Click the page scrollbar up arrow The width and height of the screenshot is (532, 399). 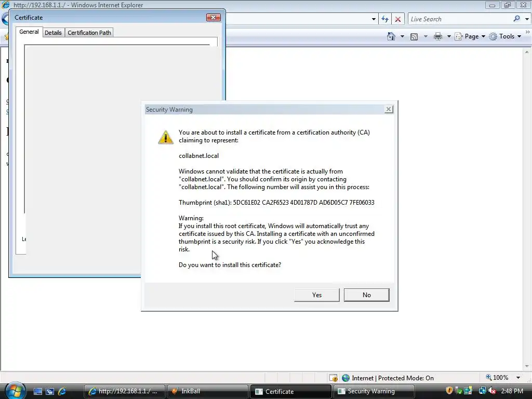click(527, 52)
